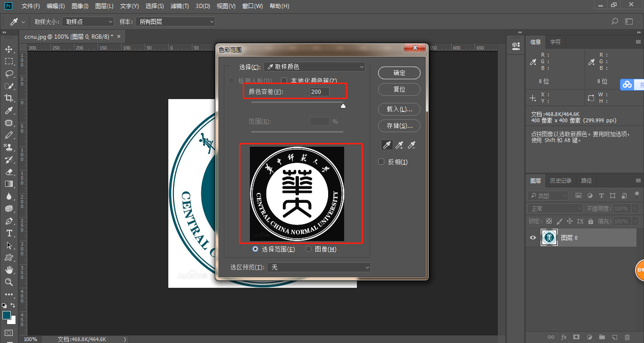Open the 取样大小 dropdown
Screen dimensions: 644x343
(88, 22)
